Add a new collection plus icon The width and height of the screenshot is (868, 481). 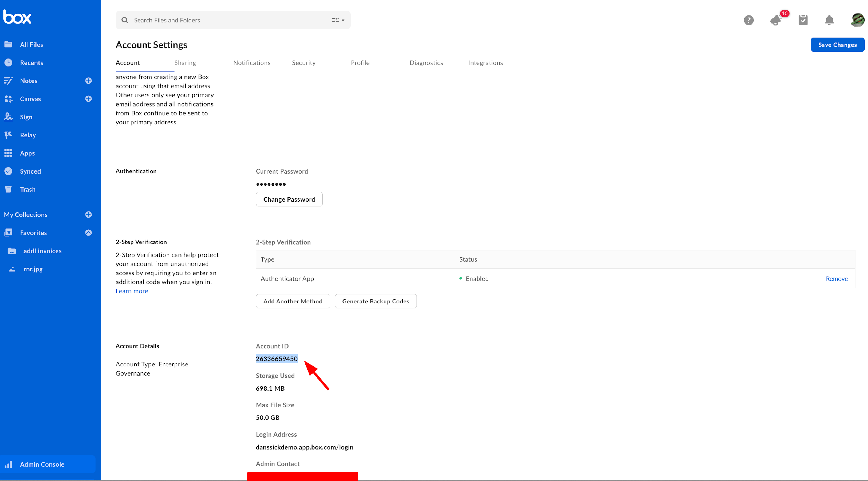[88, 215]
